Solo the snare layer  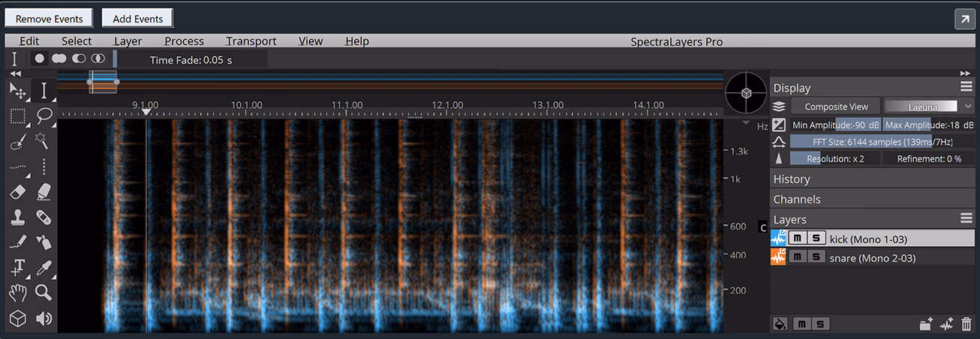point(816,257)
